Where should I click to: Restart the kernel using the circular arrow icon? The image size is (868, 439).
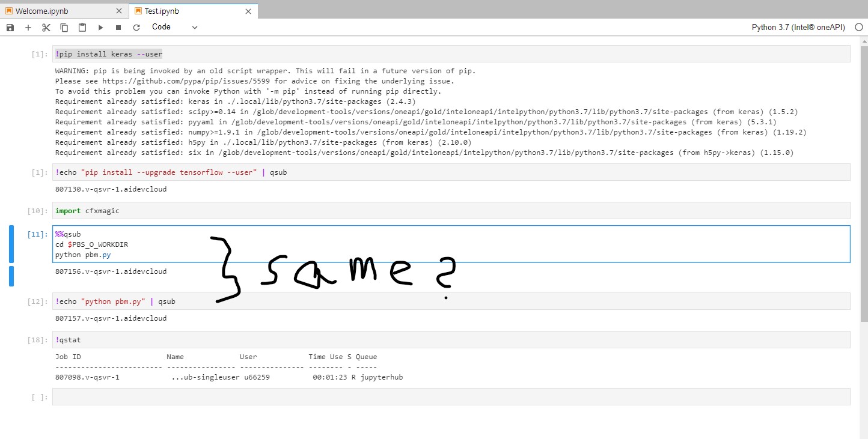(x=136, y=27)
